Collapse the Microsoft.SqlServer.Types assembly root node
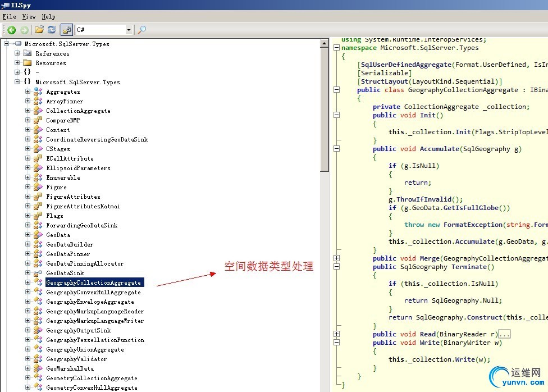The height and width of the screenshot is (392, 548). 6,44
